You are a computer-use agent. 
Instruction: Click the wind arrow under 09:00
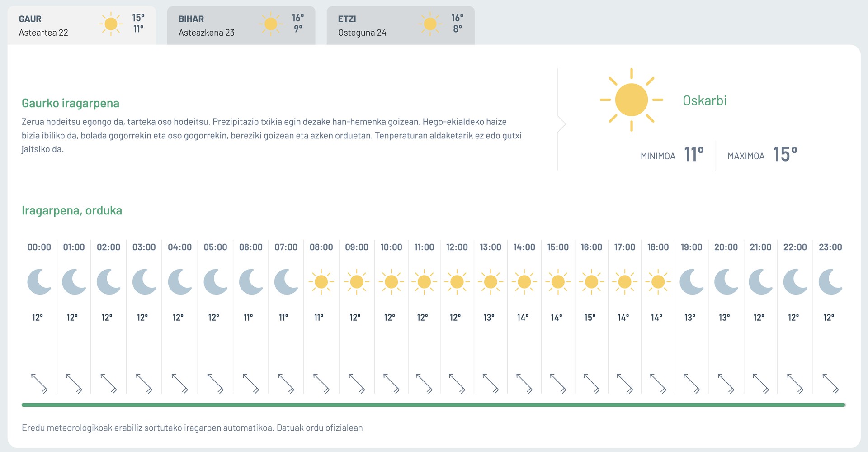click(357, 383)
